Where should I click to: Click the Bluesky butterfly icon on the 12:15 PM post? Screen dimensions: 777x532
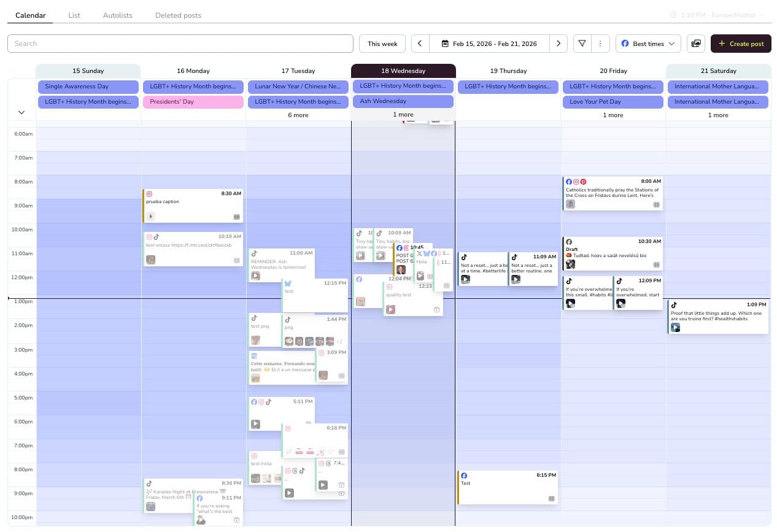pyautogui.click(x=288, y=283)
